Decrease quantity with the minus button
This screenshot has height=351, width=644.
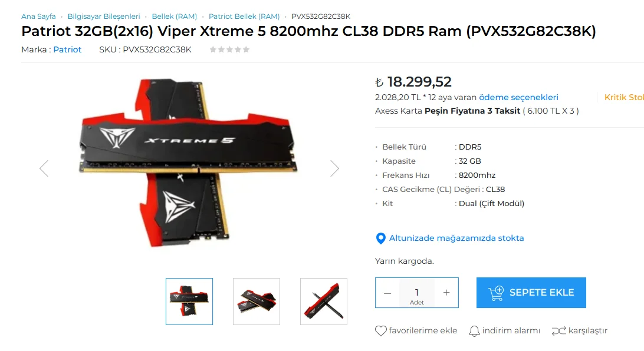point(387,293)
